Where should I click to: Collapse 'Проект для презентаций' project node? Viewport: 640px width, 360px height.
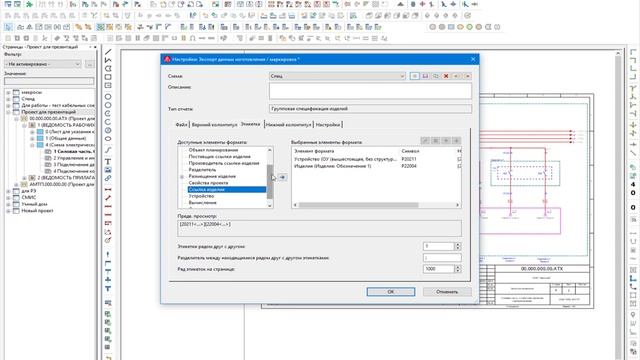pos(9,112)
